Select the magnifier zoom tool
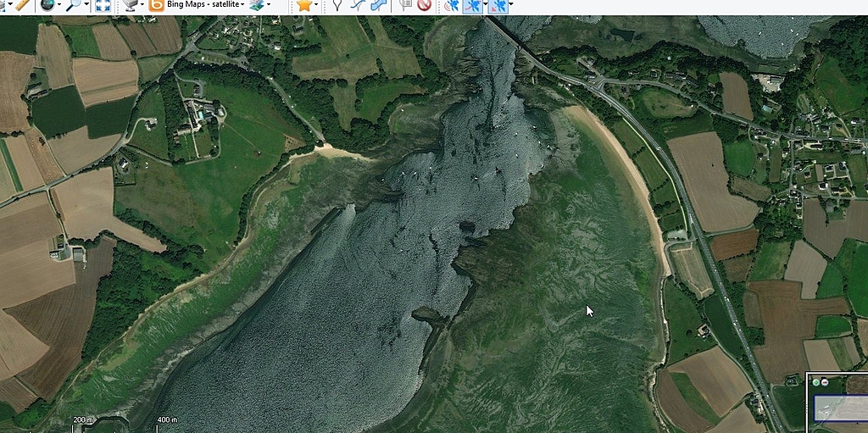Screen dimensions: 868x433 tap(73, 5)
